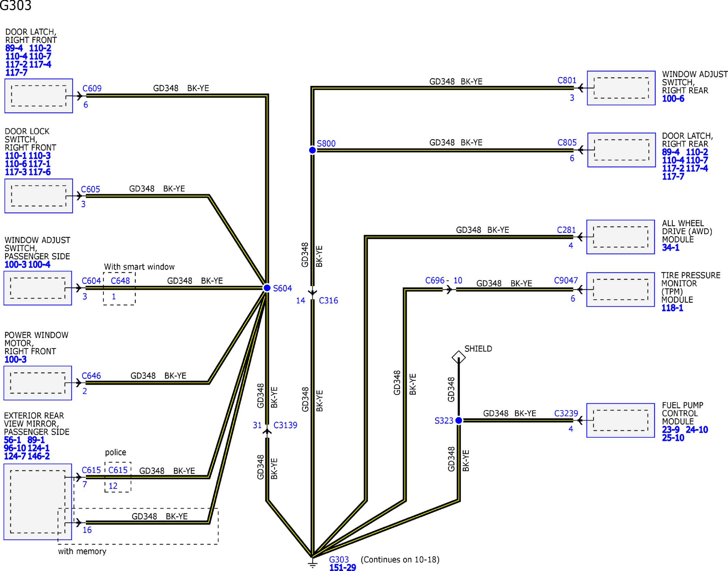Open connector link C609
This screenshot has width=728, height=571.
pyautogui.click(x=92, y=88)
